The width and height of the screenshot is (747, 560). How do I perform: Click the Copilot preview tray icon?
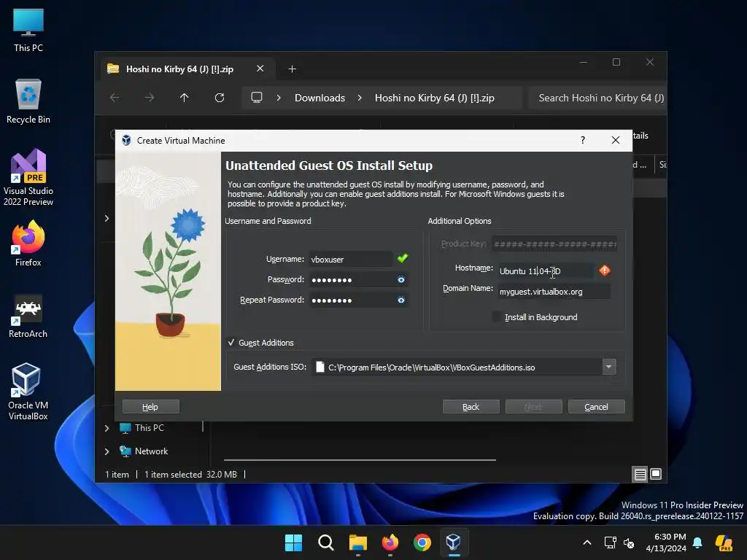pos(724,542)
